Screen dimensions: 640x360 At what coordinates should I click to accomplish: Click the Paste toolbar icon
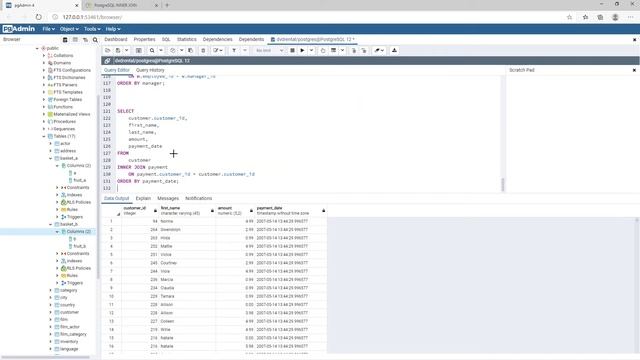coord(190,51)
